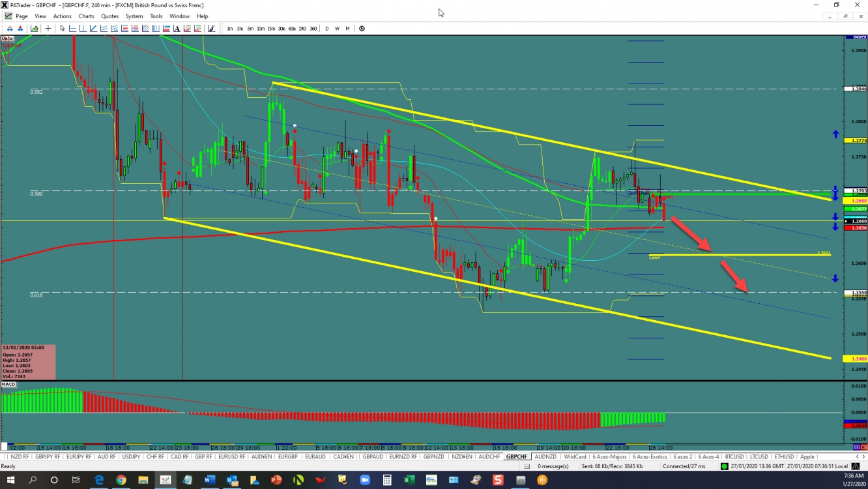Switch to the 6 Aces-Majors page tab
This screenshot has width=868, height=489.
coord(609,456)
